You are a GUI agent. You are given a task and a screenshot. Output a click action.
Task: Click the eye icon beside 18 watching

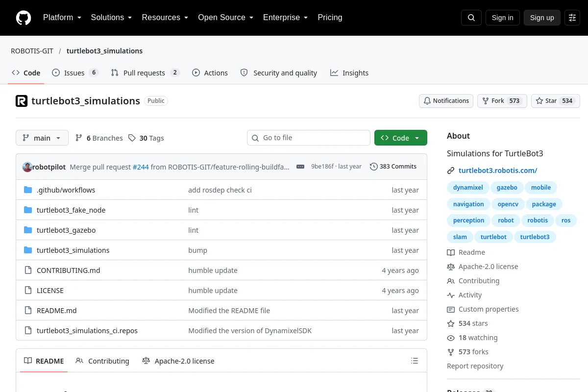(451, 338)
